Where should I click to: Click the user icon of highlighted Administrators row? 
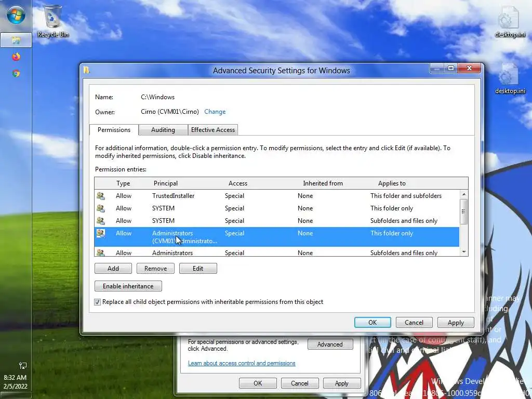click(x=100, y=233)
